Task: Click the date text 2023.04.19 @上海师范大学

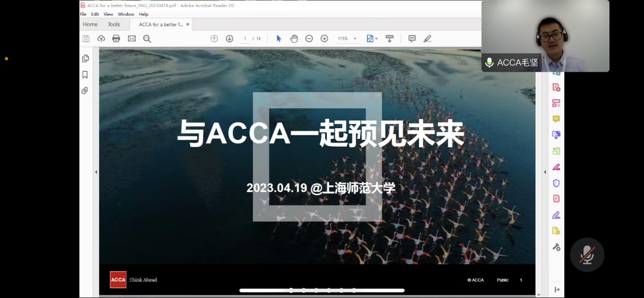Action: click(321, 188)
